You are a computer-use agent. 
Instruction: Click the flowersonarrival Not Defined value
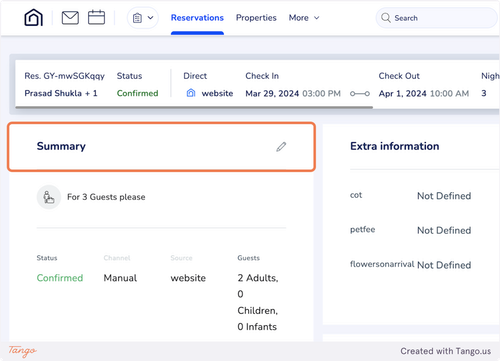pyautogui.click(x=444, y=265)
